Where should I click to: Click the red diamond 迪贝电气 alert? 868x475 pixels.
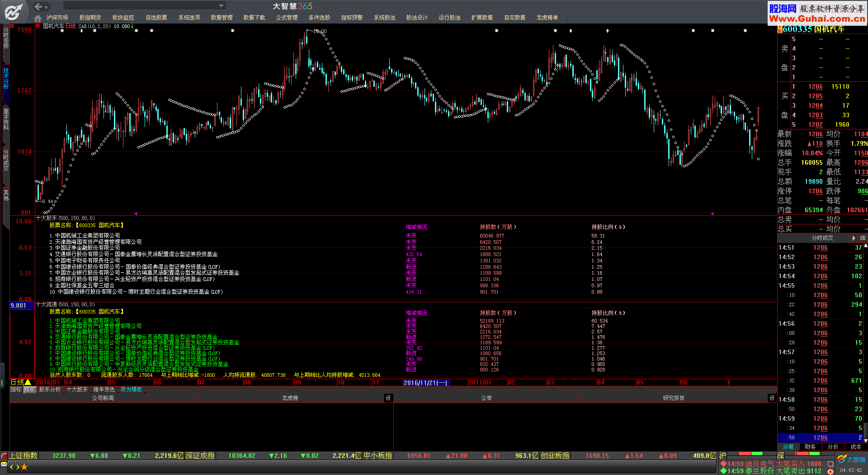click(x=723, y=464)
